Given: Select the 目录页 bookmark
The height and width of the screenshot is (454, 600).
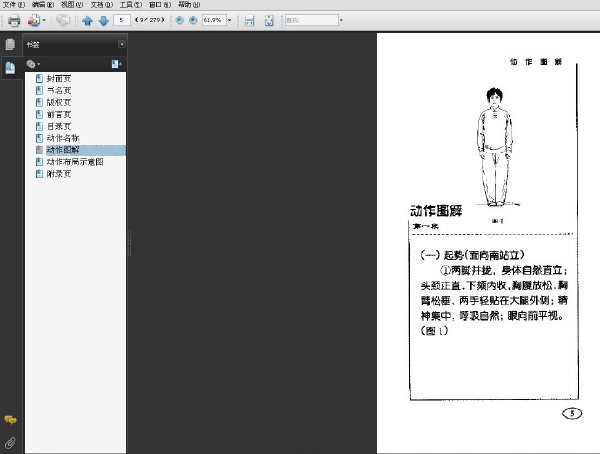Looking at the screenshot, I should tap(59, 126).
